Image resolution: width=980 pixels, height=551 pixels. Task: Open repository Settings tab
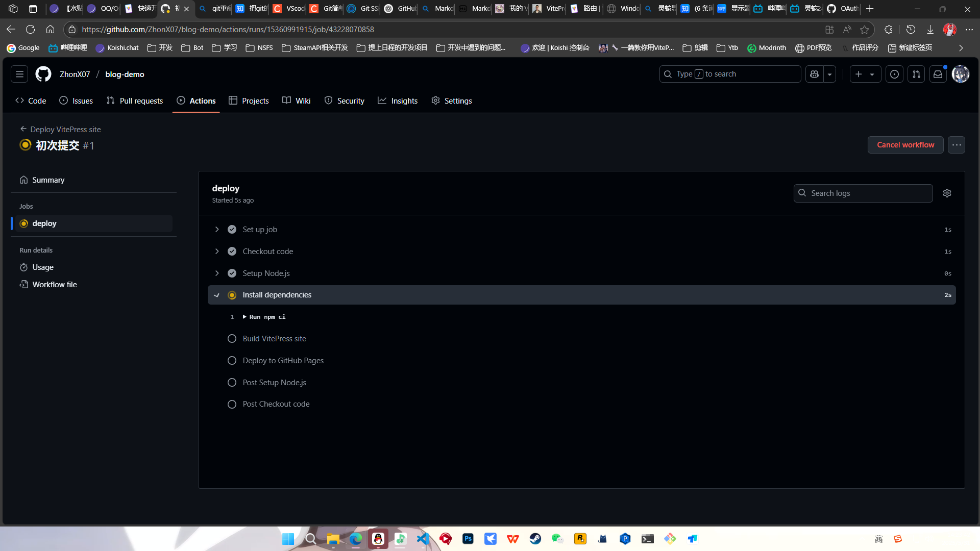(452, 101)
